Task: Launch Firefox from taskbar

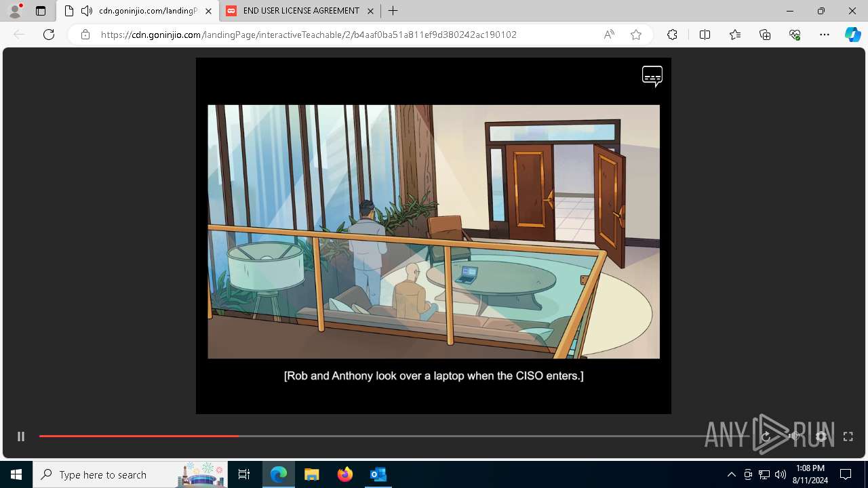Action: pos(345,474)
